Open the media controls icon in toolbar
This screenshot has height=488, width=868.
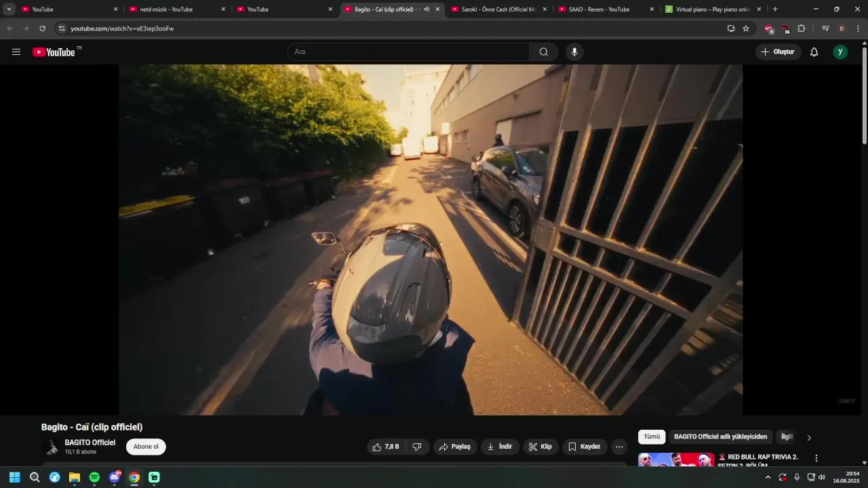point(825,28)
